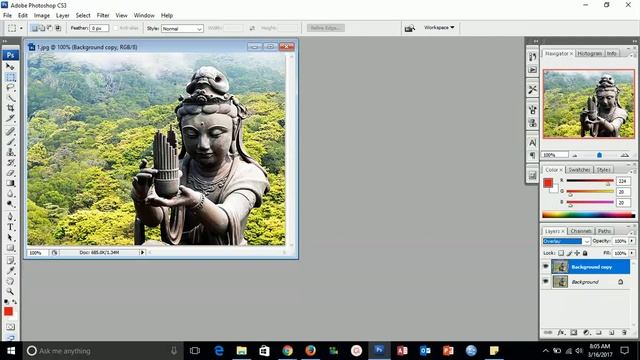Select the Hand tool
This screenshot has height=360, width=640.
[10, 281]
